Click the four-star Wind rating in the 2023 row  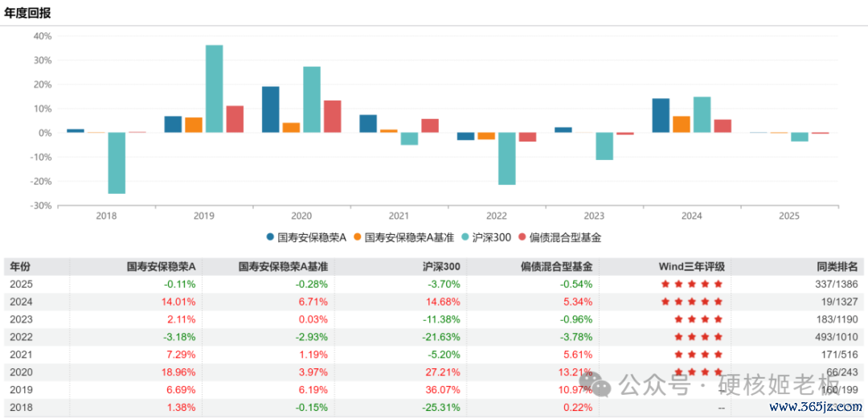(698, 319)
